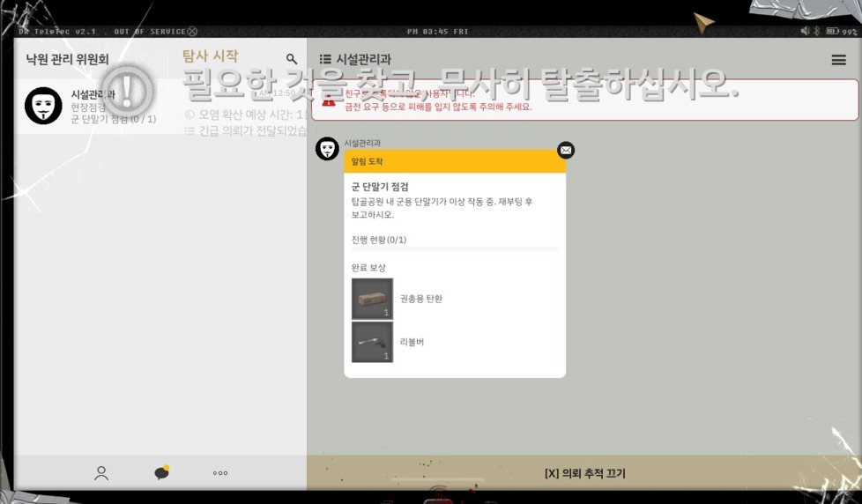Open the three-dots more tab
The height and width of the screenshot is (504, 862).
pyautogui.click(x=219, y=472)
